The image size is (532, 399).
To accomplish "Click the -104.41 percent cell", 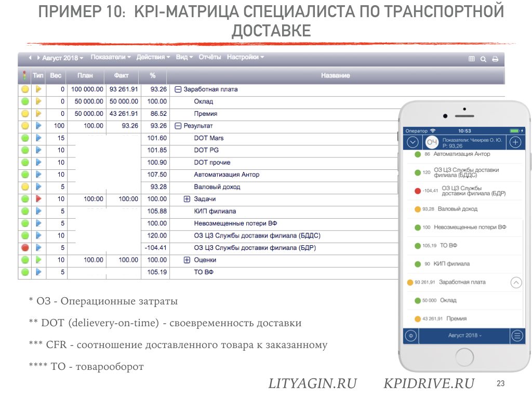I will (x=156, y=248).
